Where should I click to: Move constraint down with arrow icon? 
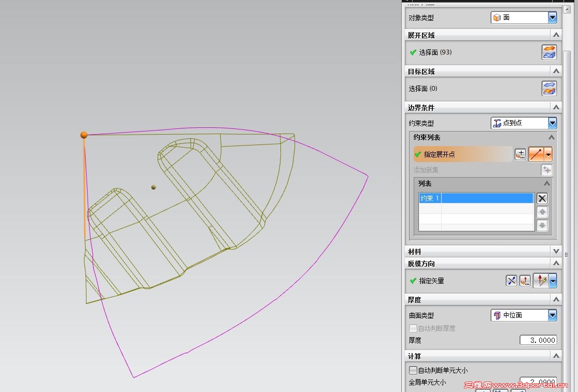coord(542,225)
